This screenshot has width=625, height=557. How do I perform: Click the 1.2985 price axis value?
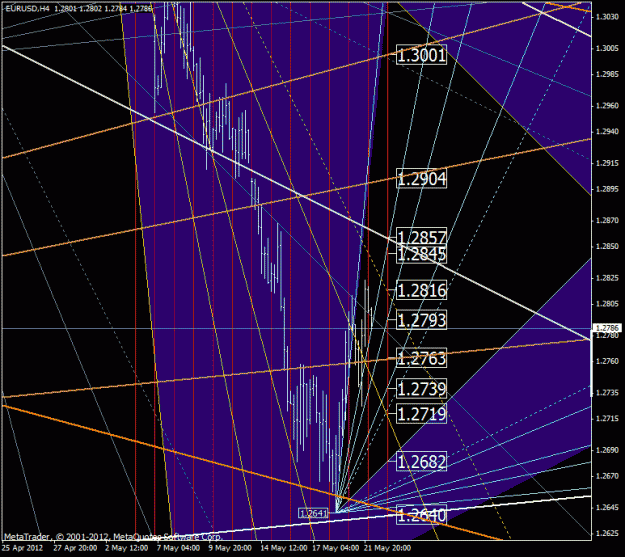[607, 74]
